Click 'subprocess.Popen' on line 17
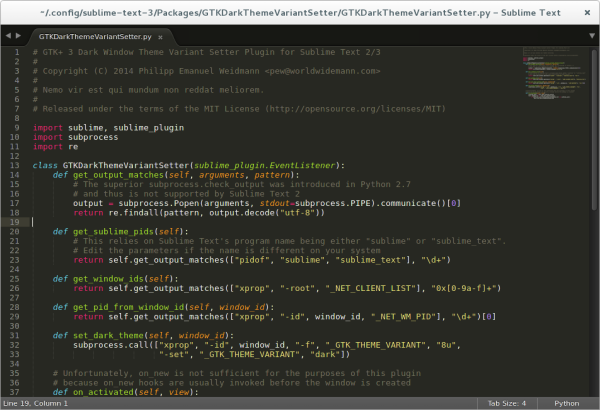 (x=159, y=203)
